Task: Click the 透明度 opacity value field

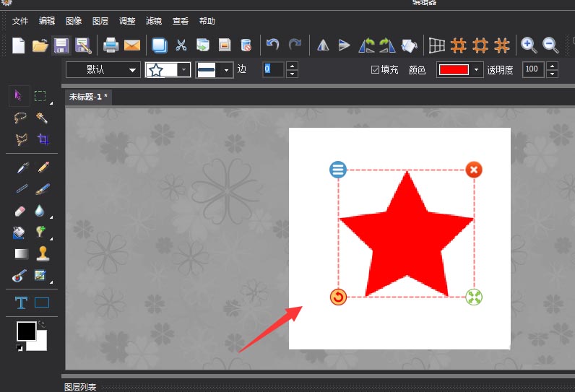Action: pyautogui.click(x=533, y=69)
